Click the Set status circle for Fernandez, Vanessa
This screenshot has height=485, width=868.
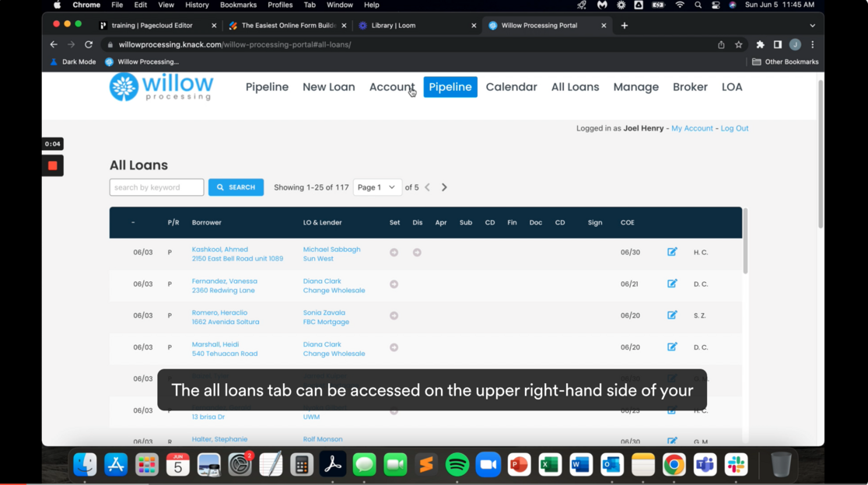[x=394, y=284]
